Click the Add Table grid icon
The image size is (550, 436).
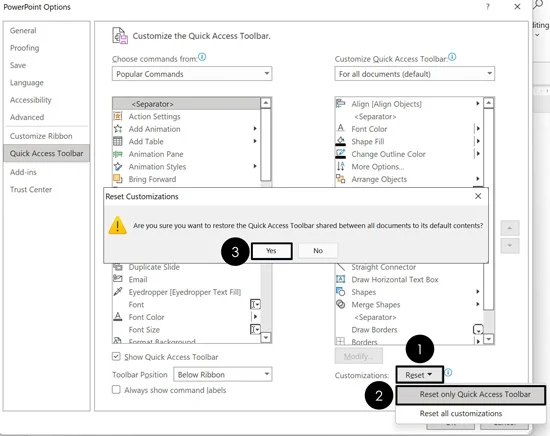pyautogui.click(x=118, y=141)
